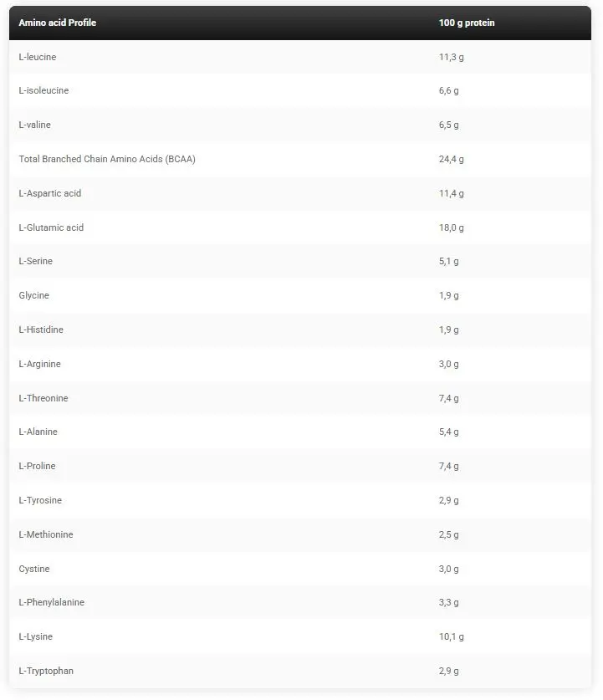603x700 pixels.
Task: Select the L-Serine row label
Action: point(36,261)
